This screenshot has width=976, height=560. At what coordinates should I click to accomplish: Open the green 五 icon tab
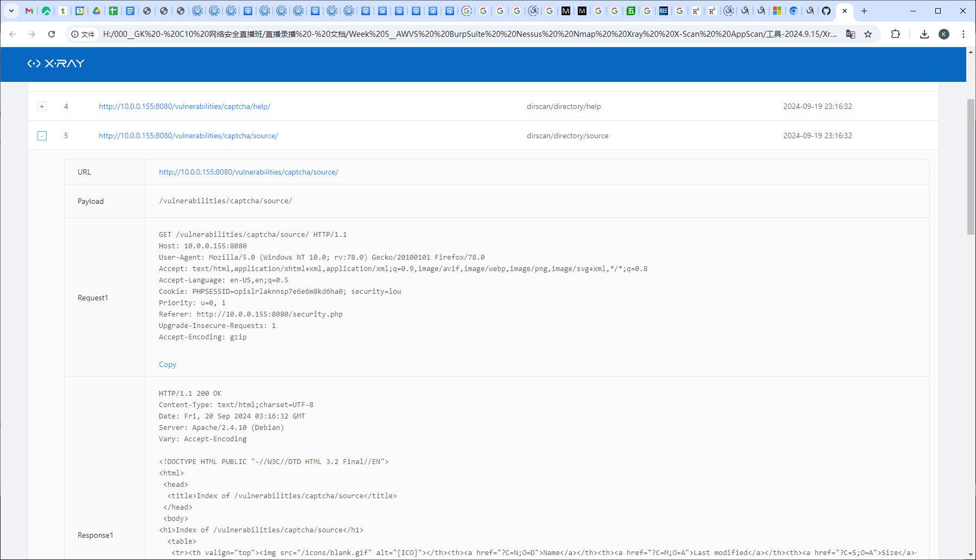[631, 11]
